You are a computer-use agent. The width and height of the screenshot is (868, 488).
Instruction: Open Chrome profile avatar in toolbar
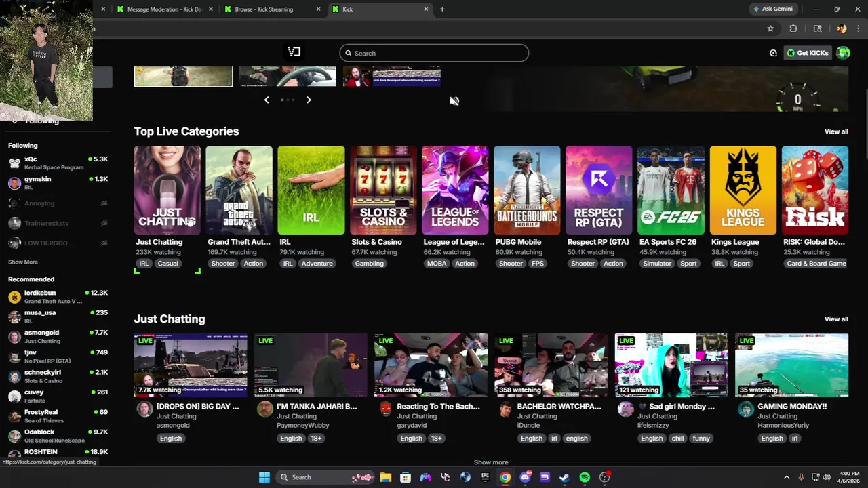[x=842, y=28]
